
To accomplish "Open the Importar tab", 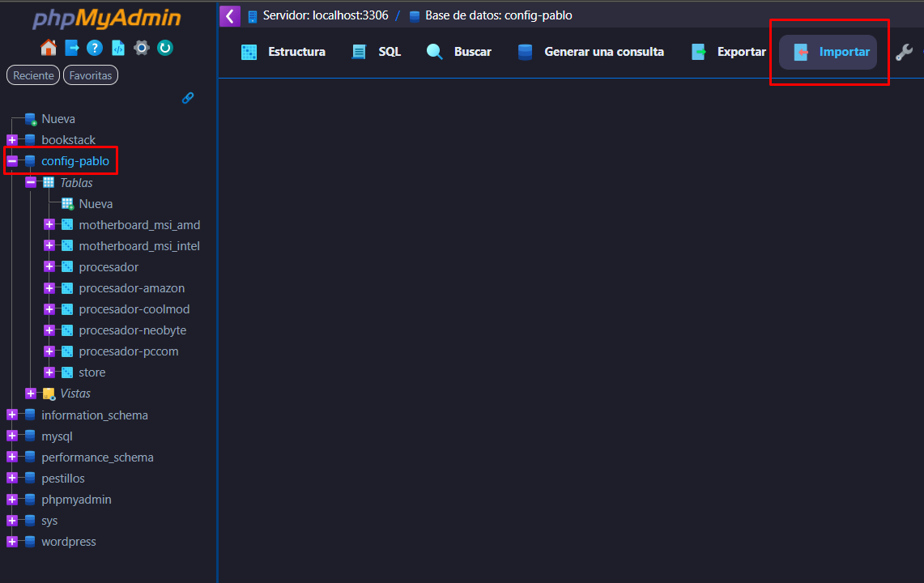I will 828,53.
